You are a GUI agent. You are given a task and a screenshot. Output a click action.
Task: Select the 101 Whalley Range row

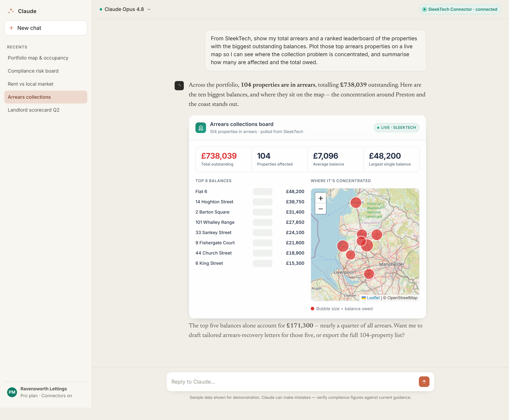coord(250,222)
